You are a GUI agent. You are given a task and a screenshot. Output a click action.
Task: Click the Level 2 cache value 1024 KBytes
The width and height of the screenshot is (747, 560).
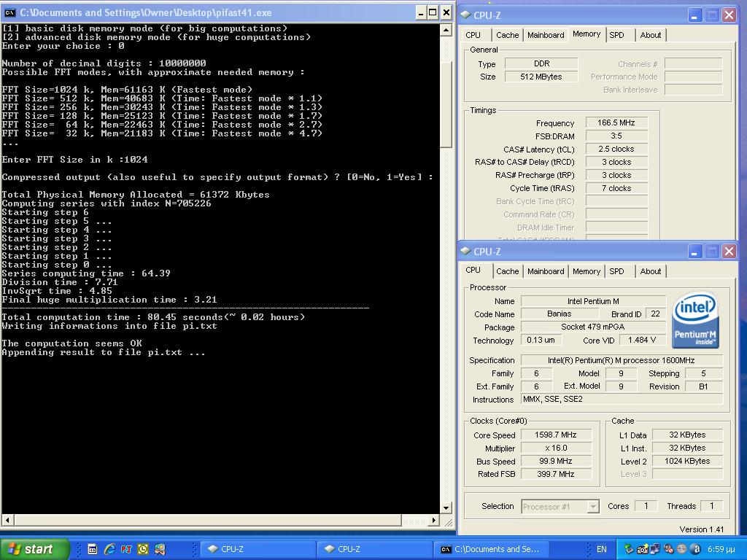[x=687, y=461]
